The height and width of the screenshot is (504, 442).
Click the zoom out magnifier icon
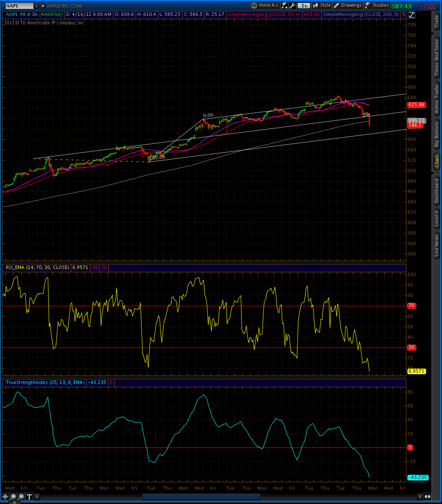click(x=21, y=496)
